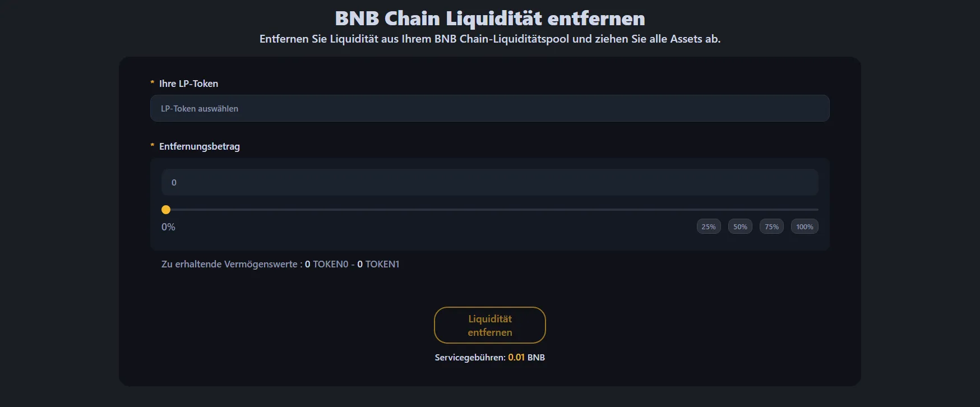Click the percentage slider track
Viewport: 980px width, 407px height.
pyautogui.click(x=489, y=210)
